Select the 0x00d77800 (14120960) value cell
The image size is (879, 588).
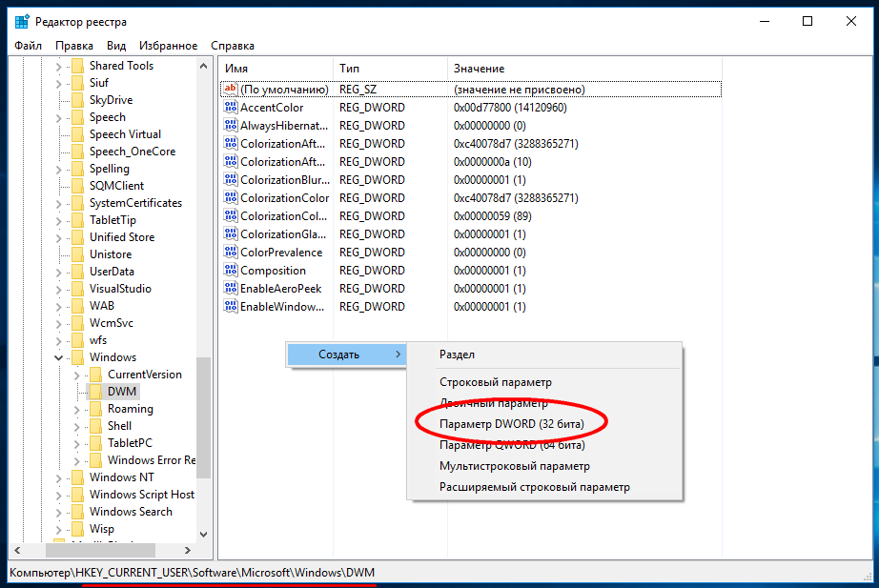coord(510,107)
